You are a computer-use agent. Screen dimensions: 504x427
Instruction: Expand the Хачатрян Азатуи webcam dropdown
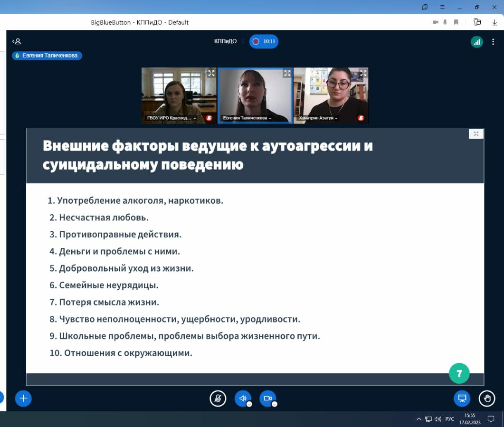click(x=318, y=118)
